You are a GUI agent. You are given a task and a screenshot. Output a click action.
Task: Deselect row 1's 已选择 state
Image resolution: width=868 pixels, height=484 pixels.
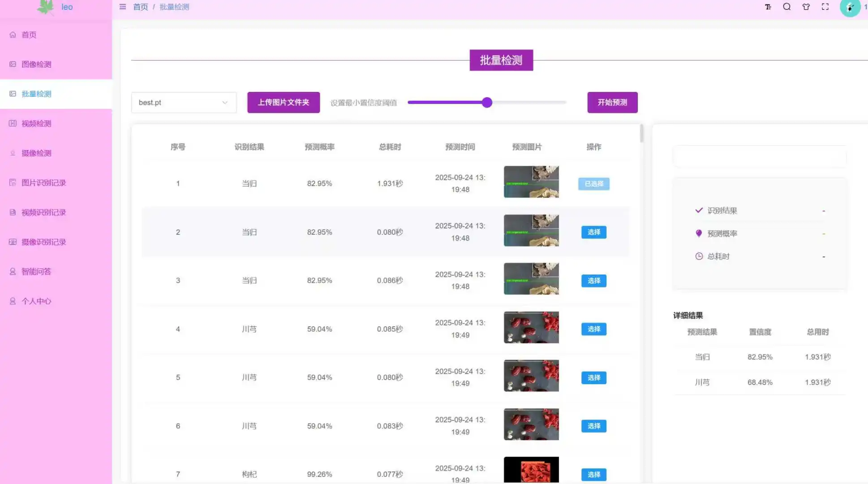tap(593, 184)
